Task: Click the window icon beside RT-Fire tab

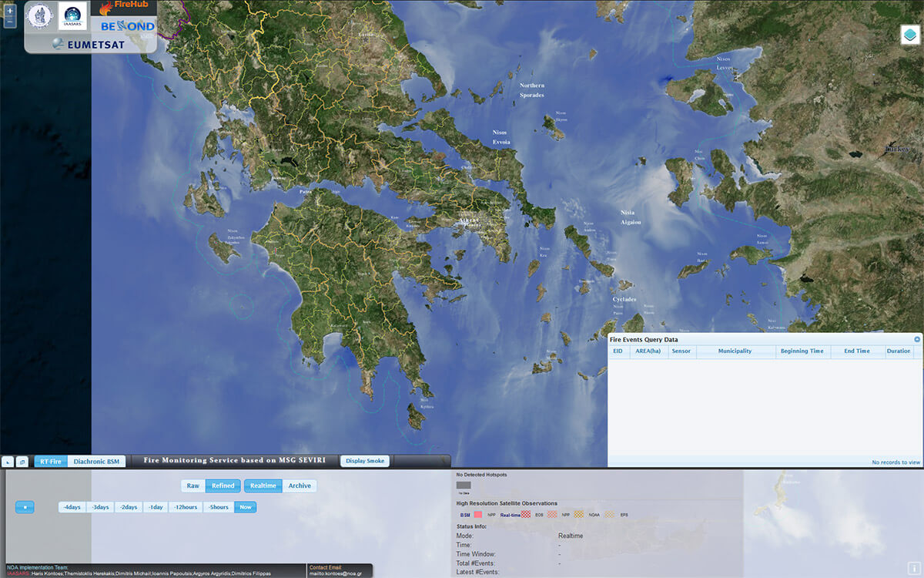Action: pyautogui.click(x=22, y=462)
